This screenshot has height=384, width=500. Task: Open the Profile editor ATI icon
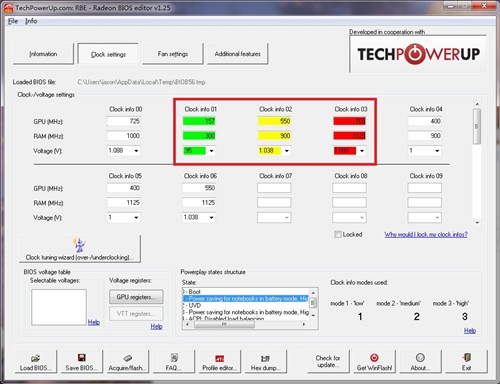point(220,359)
